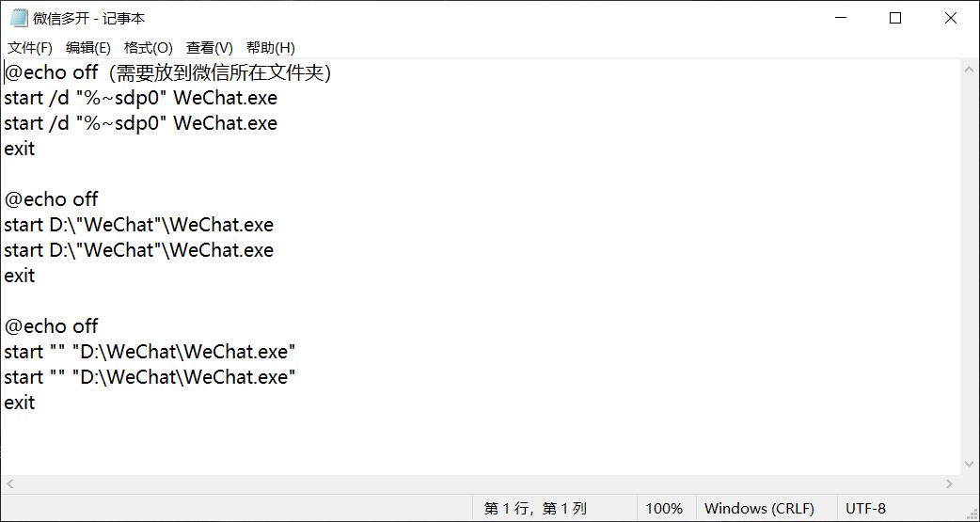This screenshot has height=522, width=980.
Task: Click the Windows (CRLF) line ending indicator
Action: (759, 508)
